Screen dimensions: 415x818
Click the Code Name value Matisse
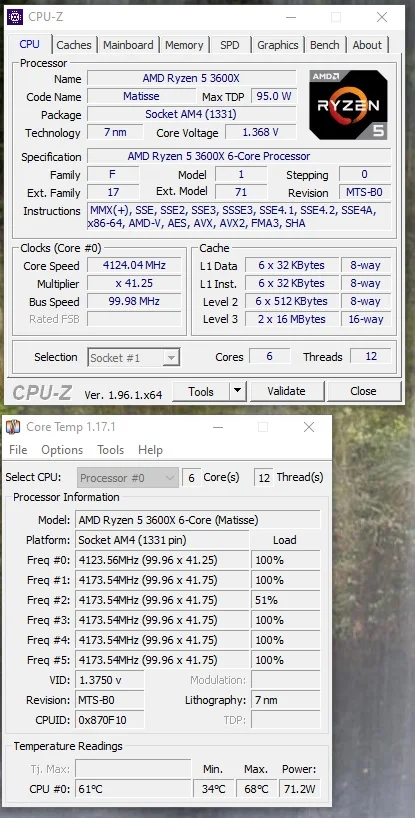point(141,97)
